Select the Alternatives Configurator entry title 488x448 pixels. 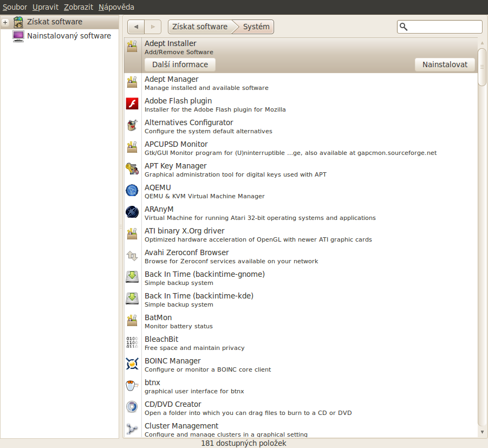tap(188, 122)
